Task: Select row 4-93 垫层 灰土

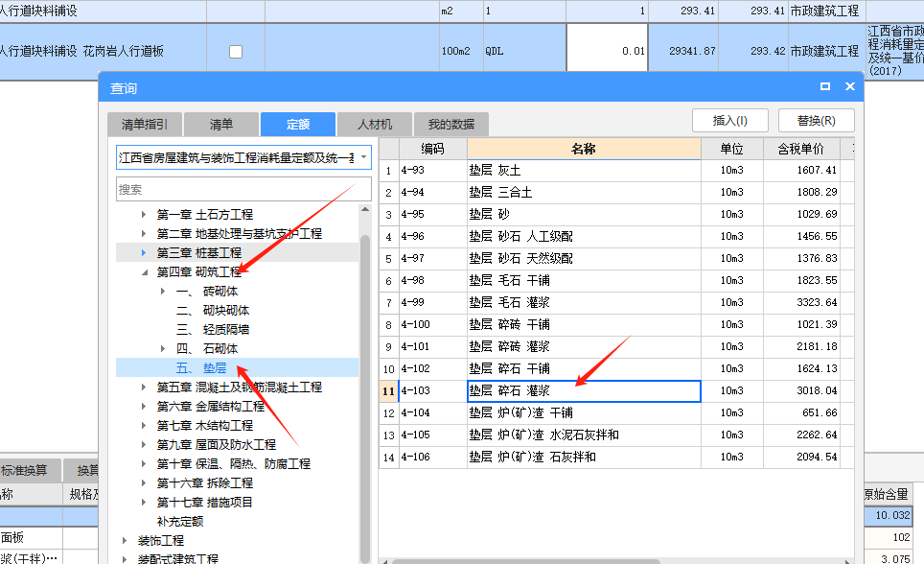Action: coord(615,171)
